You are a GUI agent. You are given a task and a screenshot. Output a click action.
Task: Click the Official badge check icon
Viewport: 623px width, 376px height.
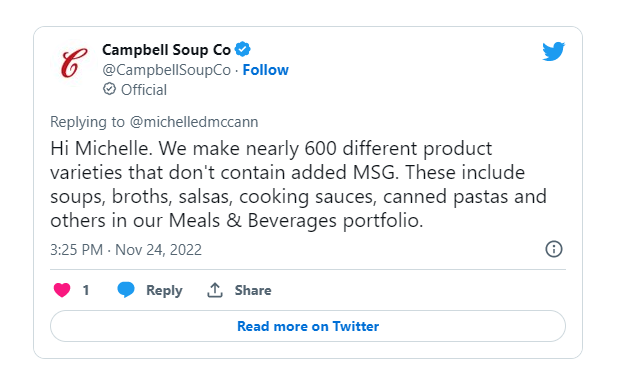[109, 89]
